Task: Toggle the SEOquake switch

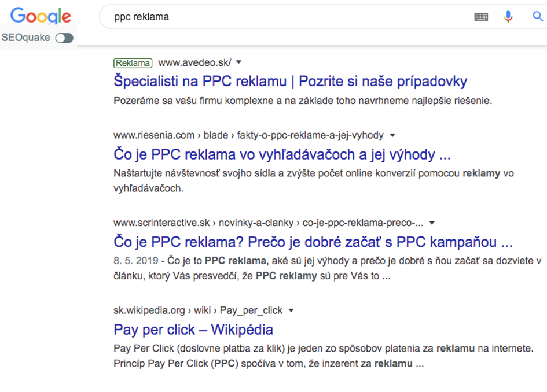Action: tap(64, 38)
